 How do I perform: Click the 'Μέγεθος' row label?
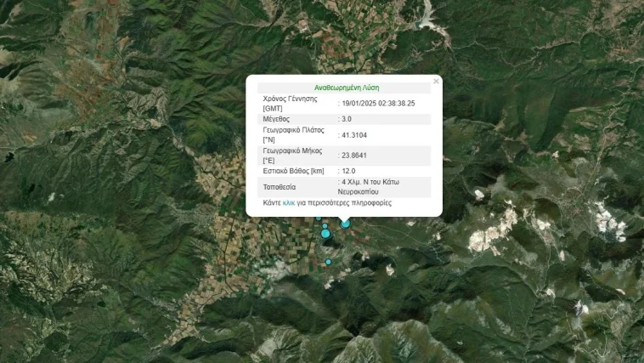tap(277, 119)
